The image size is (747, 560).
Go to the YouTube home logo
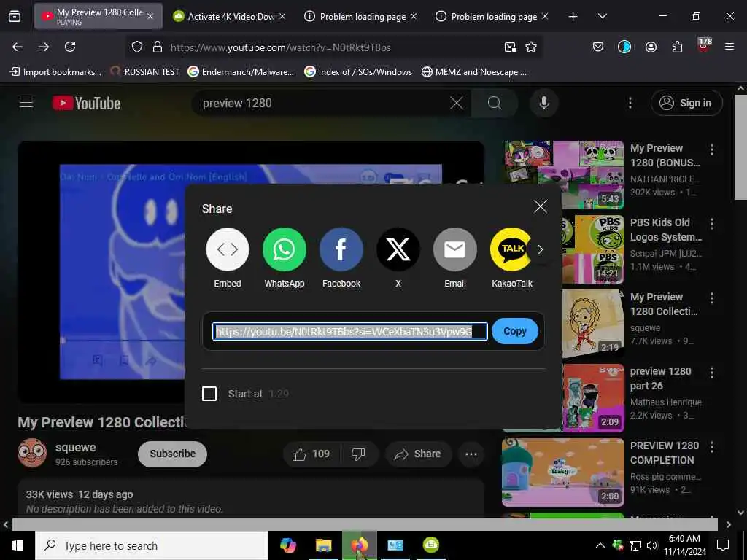86,103
